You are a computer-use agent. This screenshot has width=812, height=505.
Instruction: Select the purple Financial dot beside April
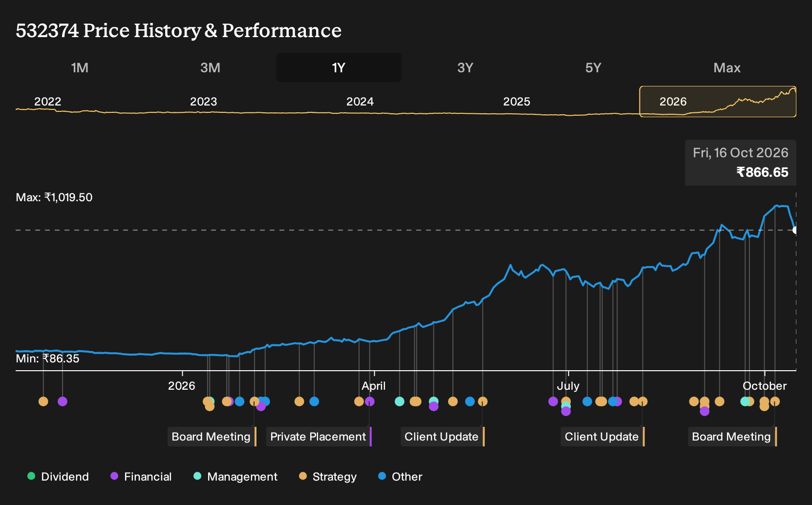point(370,401)
